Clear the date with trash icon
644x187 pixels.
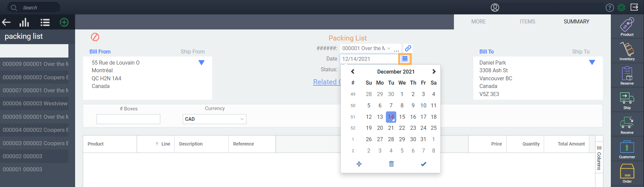coord(391,164)
